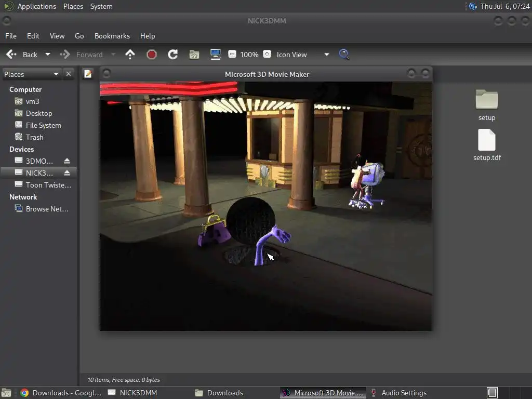Open the Places sidebar selector dropdown
532x399 pixels.
coord(31,74)
